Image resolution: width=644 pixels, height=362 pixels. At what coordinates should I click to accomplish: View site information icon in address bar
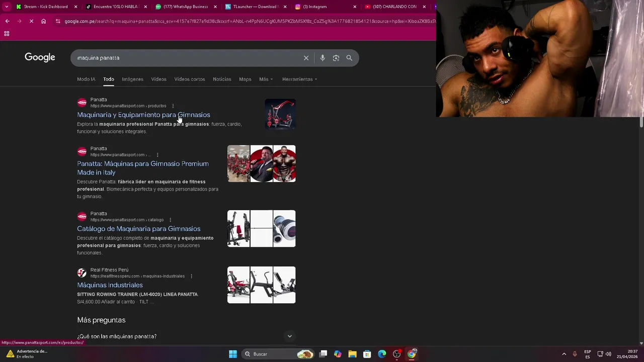point(58,21)
